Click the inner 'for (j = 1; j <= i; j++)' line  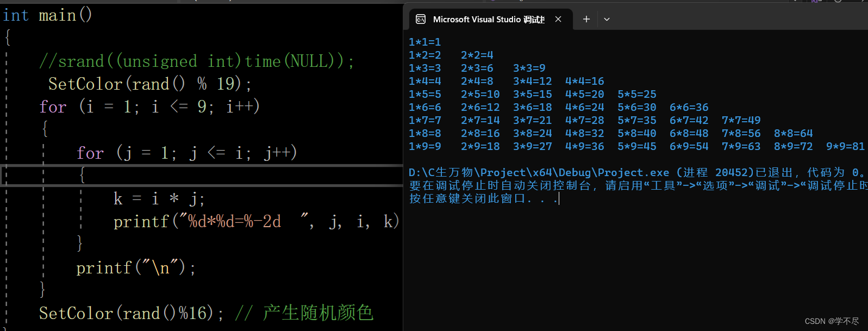(187, 153)
